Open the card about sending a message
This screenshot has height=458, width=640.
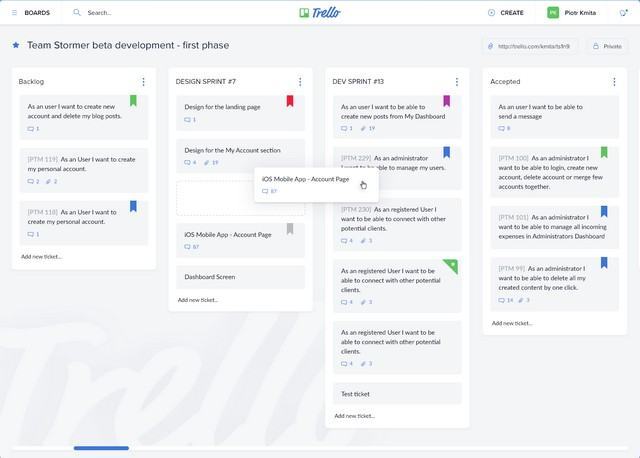[x=555, y=117]
